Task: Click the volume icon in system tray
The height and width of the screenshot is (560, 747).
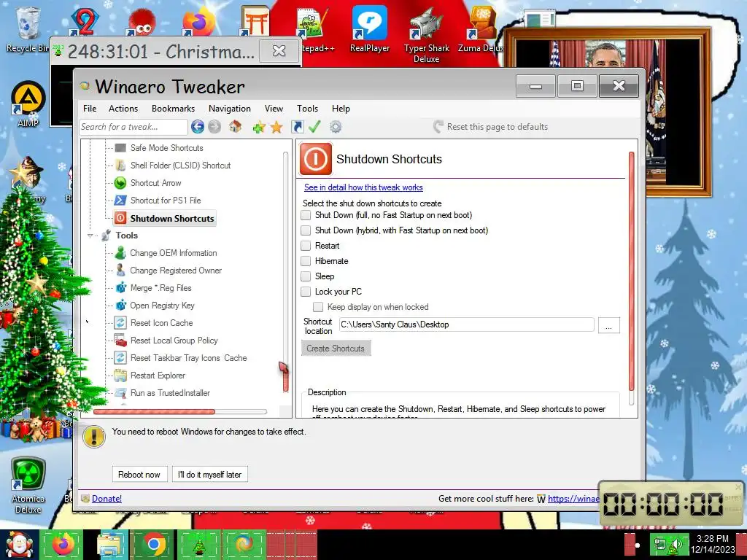Action: 676,544
